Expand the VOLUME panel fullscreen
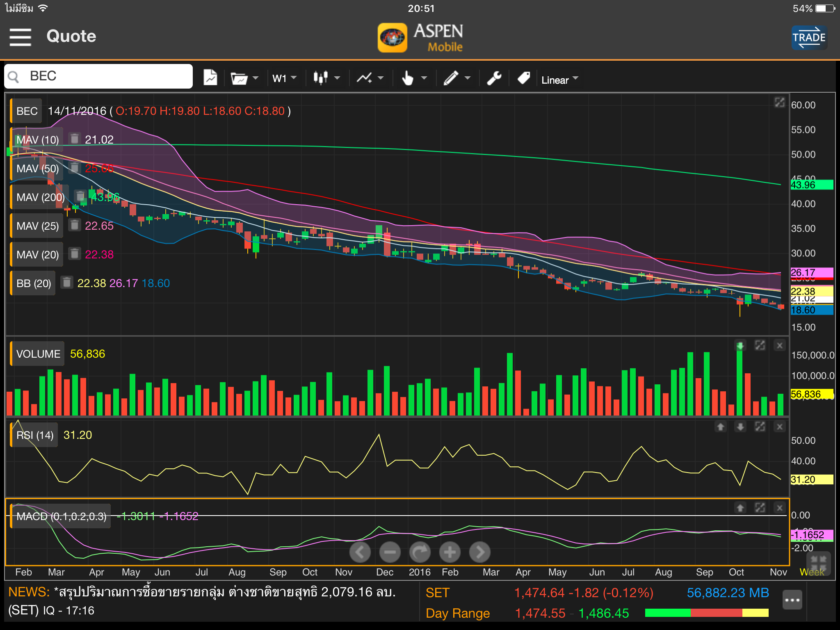This screenshot has height=630, width=840. 760,346
